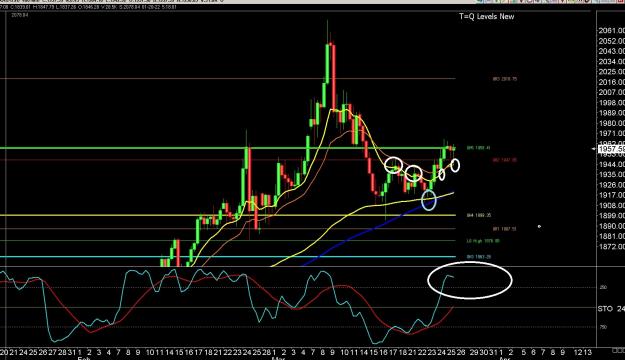Click the 'T=Q Levels New' label
The image size is (625, 360).
click(487, 16)
